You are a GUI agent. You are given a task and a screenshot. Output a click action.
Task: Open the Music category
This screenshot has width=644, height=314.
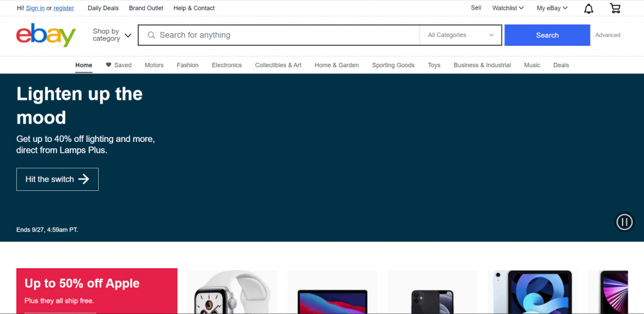click(x=532, y=65)
